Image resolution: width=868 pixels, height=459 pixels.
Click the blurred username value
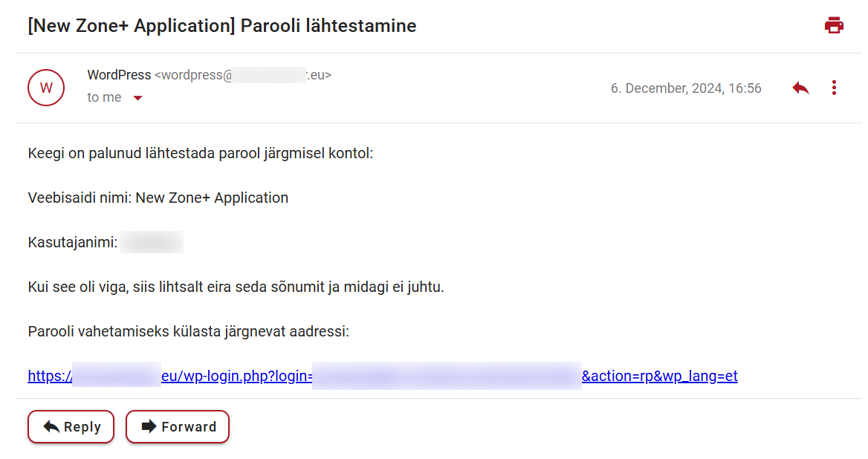152,243
